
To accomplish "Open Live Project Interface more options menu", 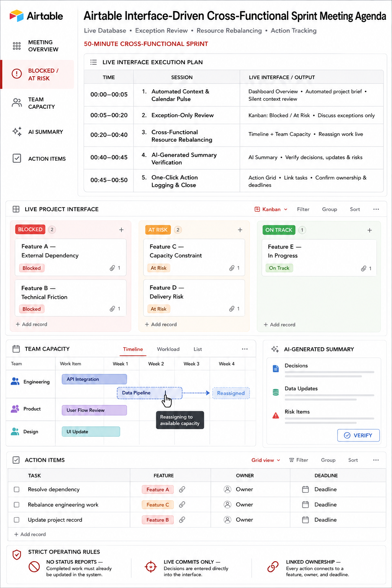I will [x=376, y=209].
